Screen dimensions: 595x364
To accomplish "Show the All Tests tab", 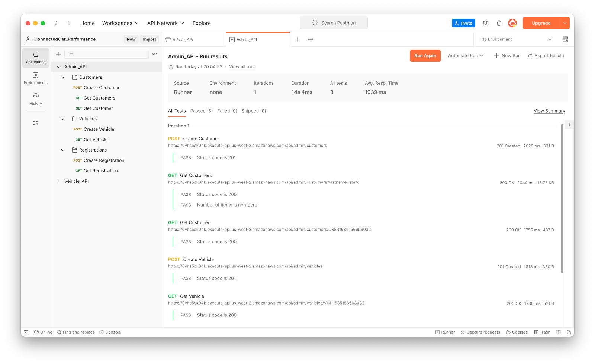I will point(177,111).
